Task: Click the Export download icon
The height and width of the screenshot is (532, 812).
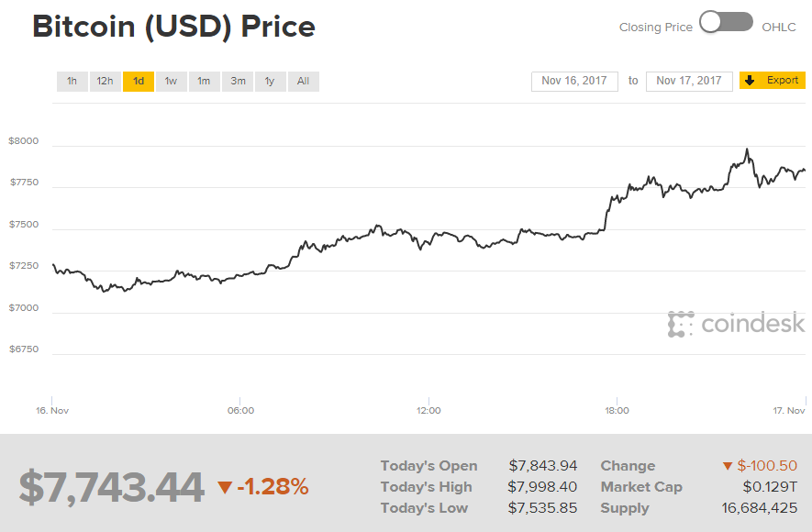Action: (748, 80)
